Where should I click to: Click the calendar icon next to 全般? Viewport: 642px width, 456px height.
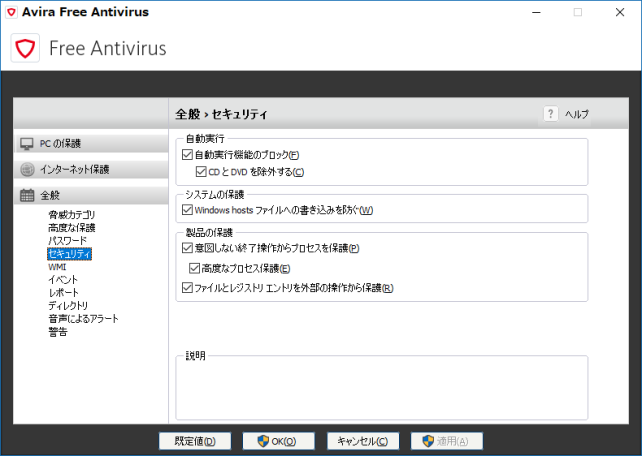click(27, 195)
